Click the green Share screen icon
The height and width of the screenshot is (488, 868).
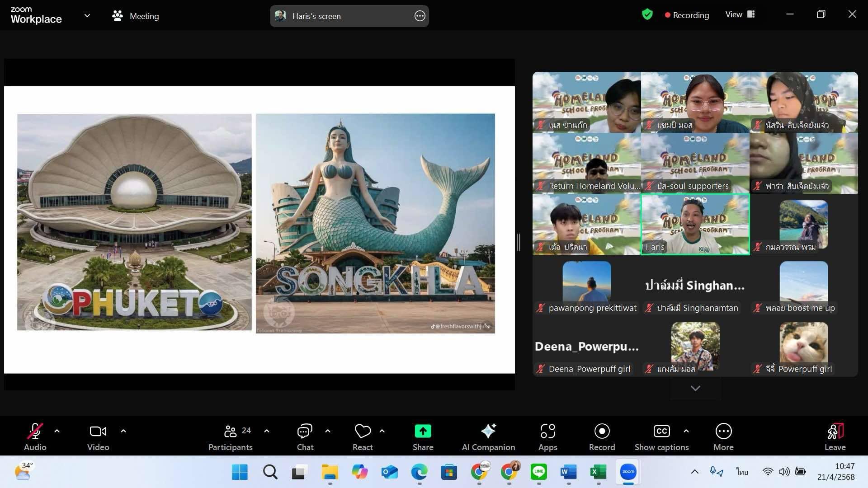pyautogui.click(x=423, y=432)
